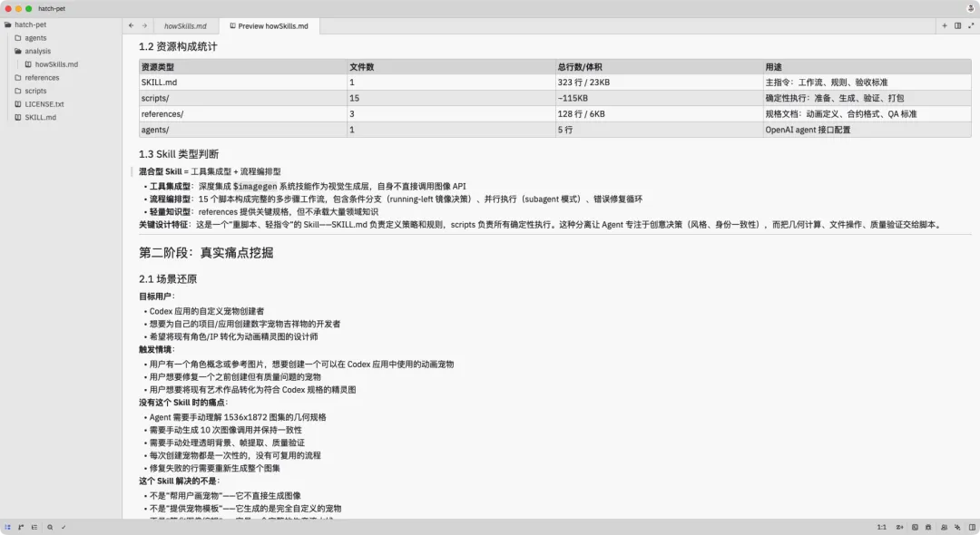This screenshot has height=535, width=980.
Task: Expand the scripts folder
Action: pos(31,91)
